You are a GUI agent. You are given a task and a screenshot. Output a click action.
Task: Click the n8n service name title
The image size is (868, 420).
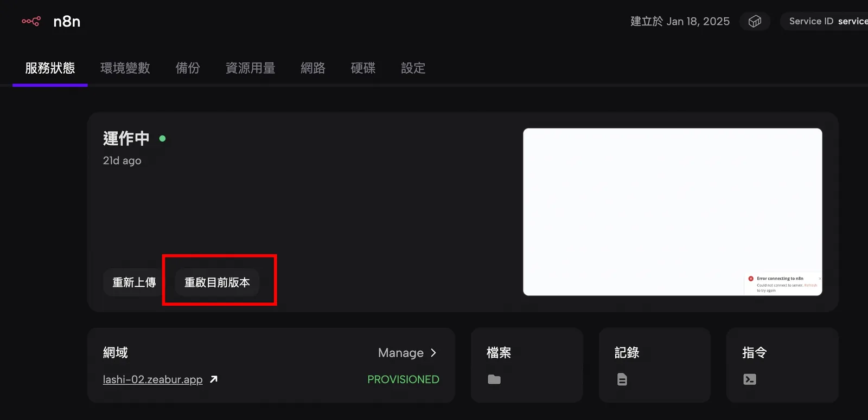click(67, 21)
